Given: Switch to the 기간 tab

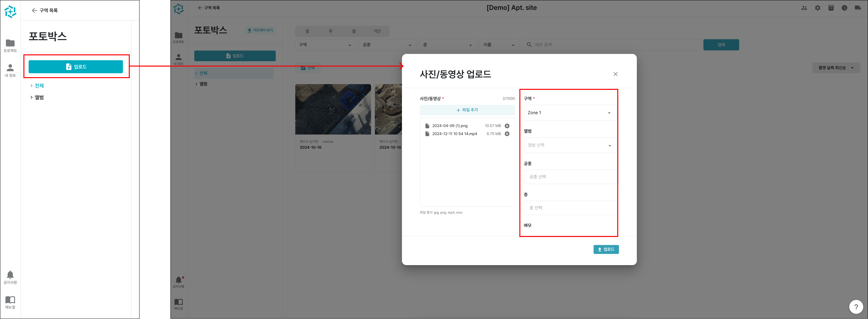Looking at the screenshot, I should (x=377, y=31).
